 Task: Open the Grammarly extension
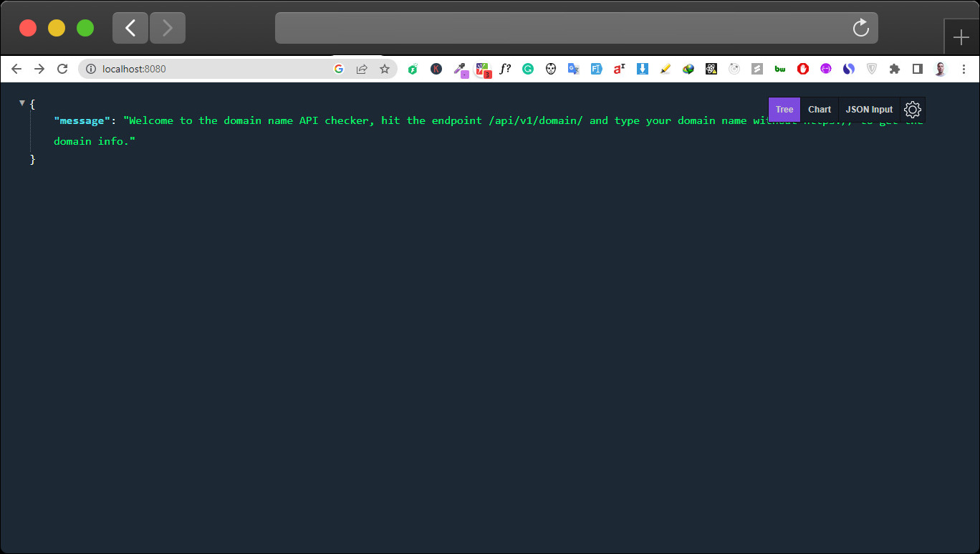(x=528, y=69)
